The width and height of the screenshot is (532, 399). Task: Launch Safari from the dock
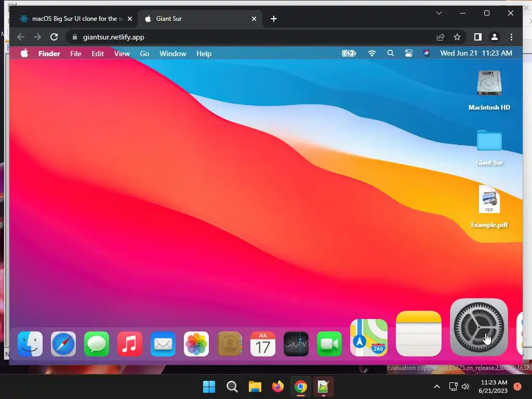(x=63, y=344)
